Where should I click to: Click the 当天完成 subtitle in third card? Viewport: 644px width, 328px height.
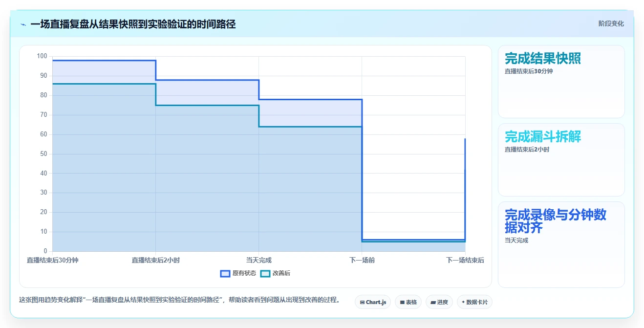tap(516, 241)
